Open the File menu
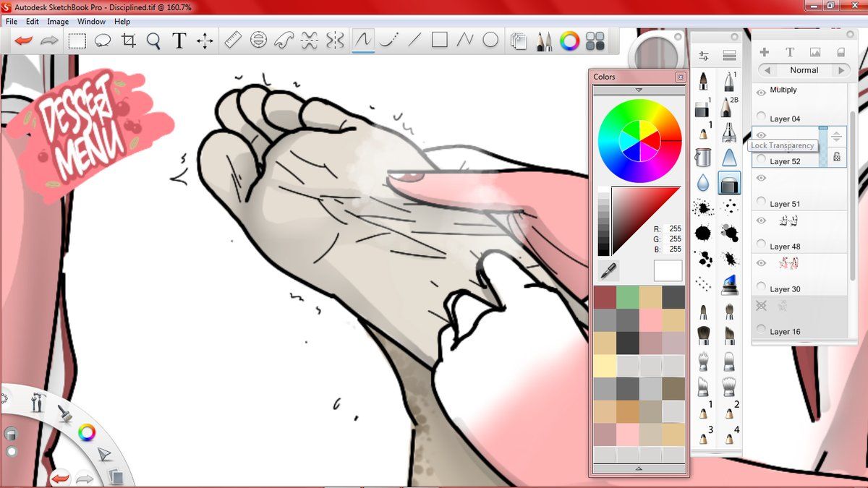This screenshot has height=488, width=868. [12, 22]
